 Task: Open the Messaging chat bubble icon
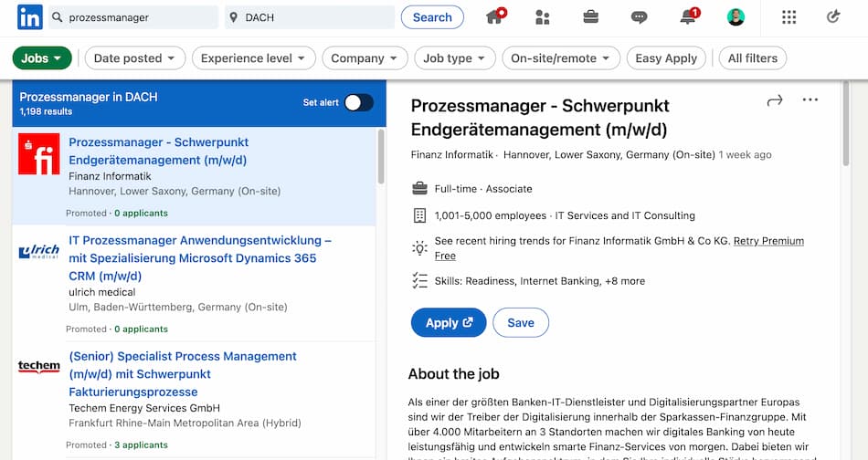tap(640, 17)
